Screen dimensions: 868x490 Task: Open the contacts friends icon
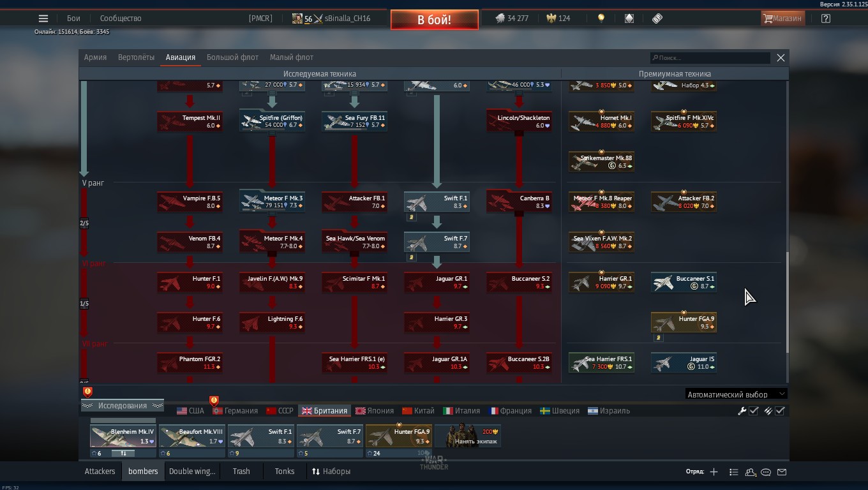[751, 471]
